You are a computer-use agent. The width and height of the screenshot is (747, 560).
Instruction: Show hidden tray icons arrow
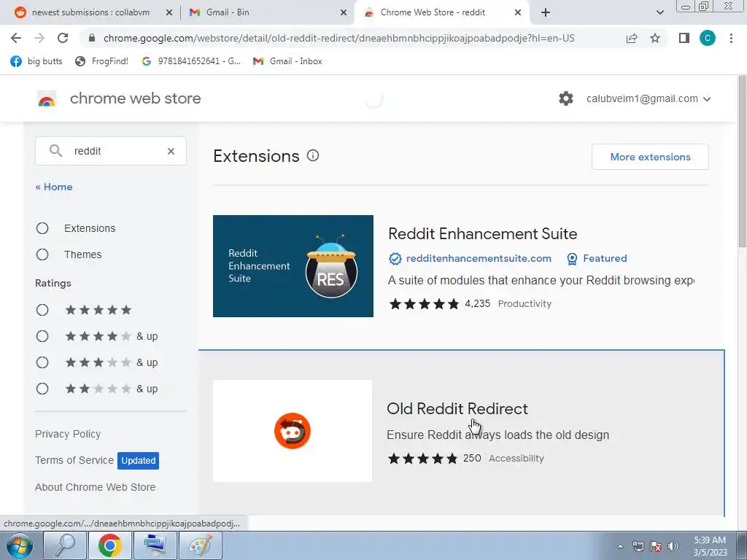[x=620, y=546]
